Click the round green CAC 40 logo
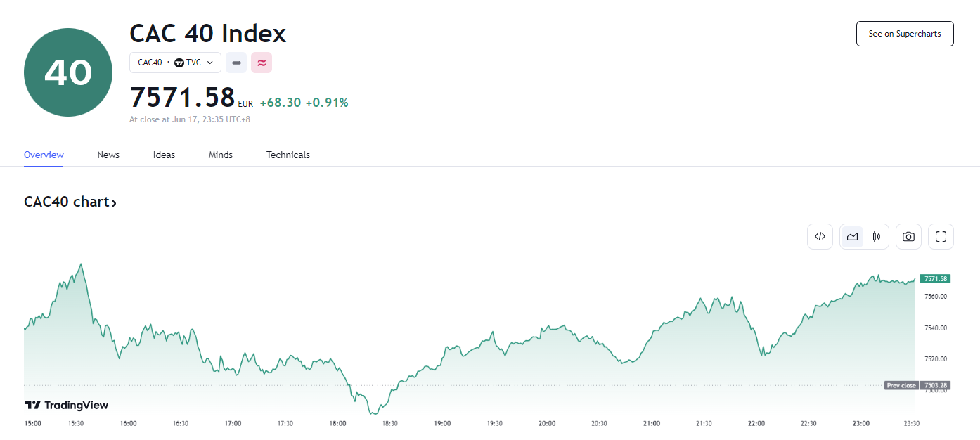 pyautogui.click(x=68, y=72)
